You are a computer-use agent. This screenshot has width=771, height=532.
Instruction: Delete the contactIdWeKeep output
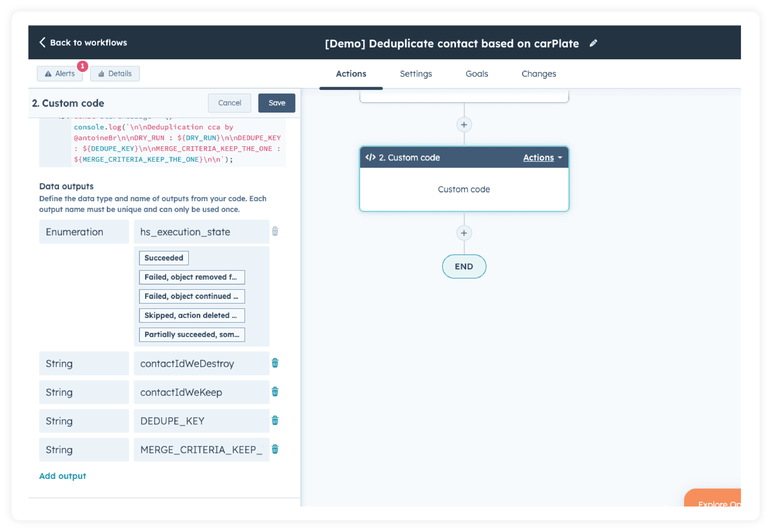275,392
